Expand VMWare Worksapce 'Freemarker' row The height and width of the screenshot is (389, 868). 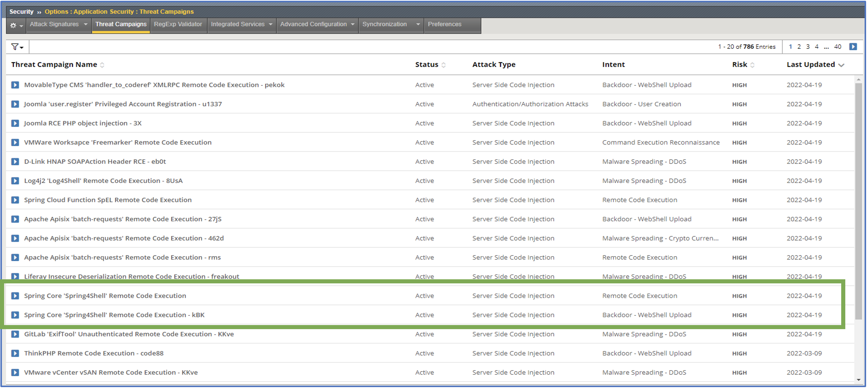15,142
